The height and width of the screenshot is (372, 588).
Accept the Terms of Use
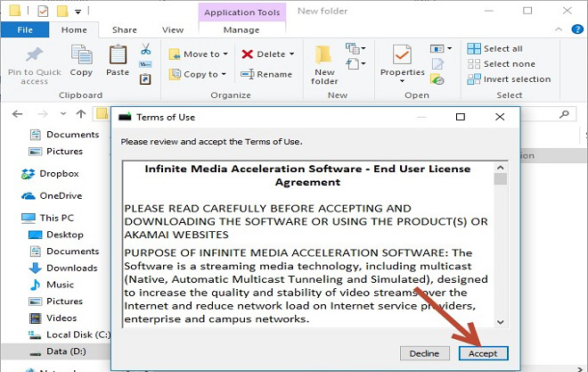484,353
